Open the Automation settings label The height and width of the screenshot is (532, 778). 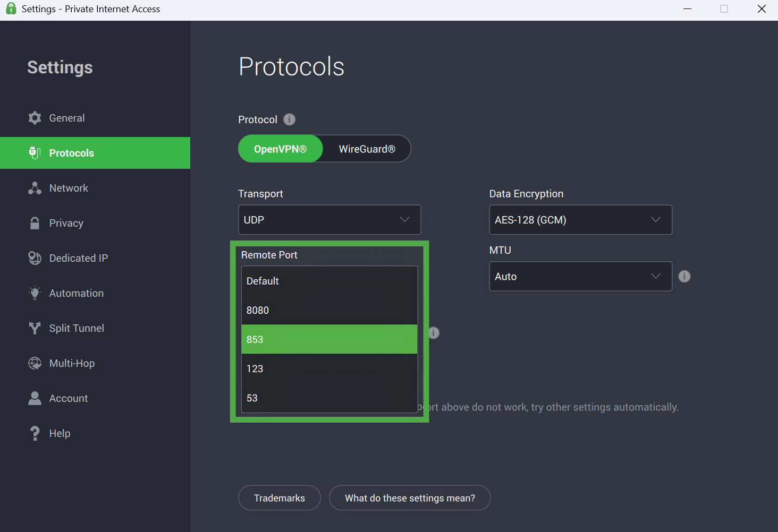pyautogui.click(x=77, y=293)
